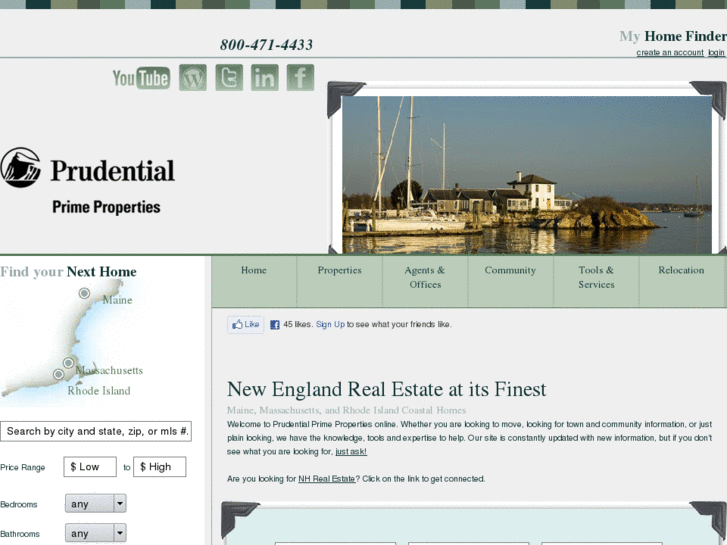Focus the city, state, zip search field
Viewport: 727px width, 545px height.
(96, 431)
